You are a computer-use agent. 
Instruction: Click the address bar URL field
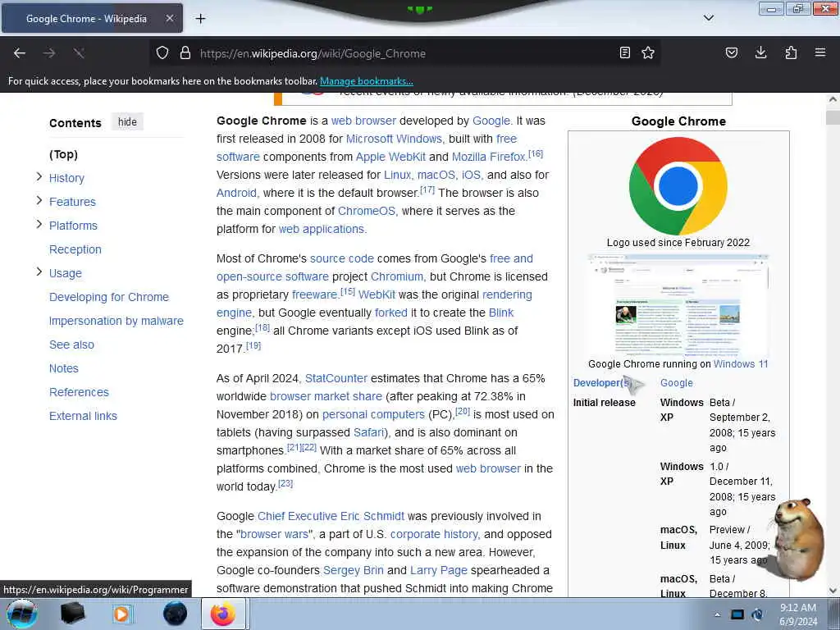pyautogui.click(x=407, y=53)
